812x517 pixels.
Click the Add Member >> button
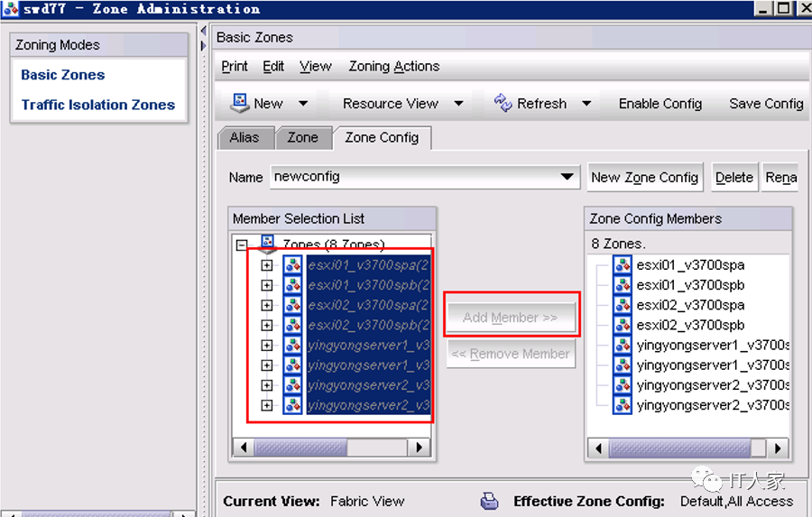511,317
